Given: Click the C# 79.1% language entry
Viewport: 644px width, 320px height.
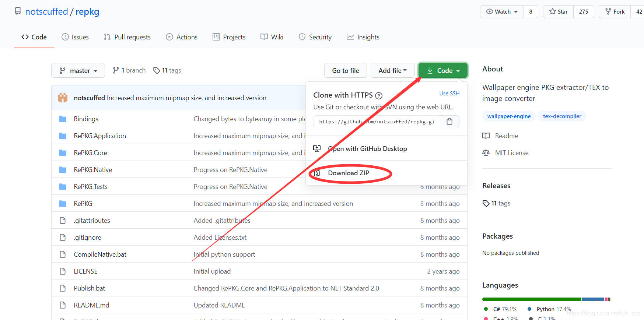Looking at the screenshot, I should coord(500,309).
